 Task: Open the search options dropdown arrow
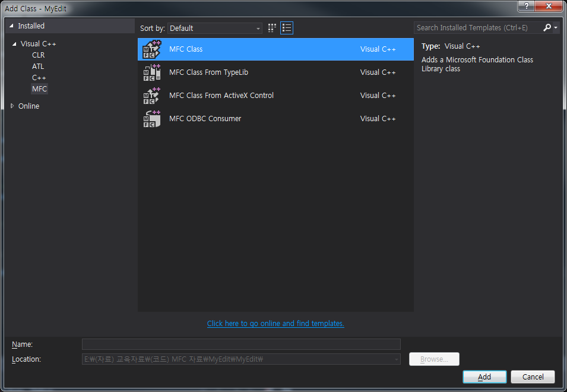click(556, 27)
